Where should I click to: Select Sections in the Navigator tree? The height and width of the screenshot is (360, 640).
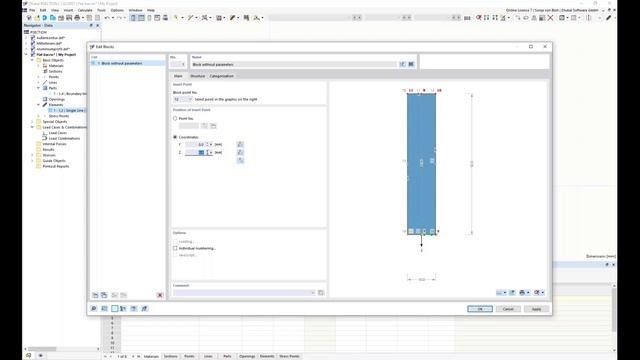point(56,71)
